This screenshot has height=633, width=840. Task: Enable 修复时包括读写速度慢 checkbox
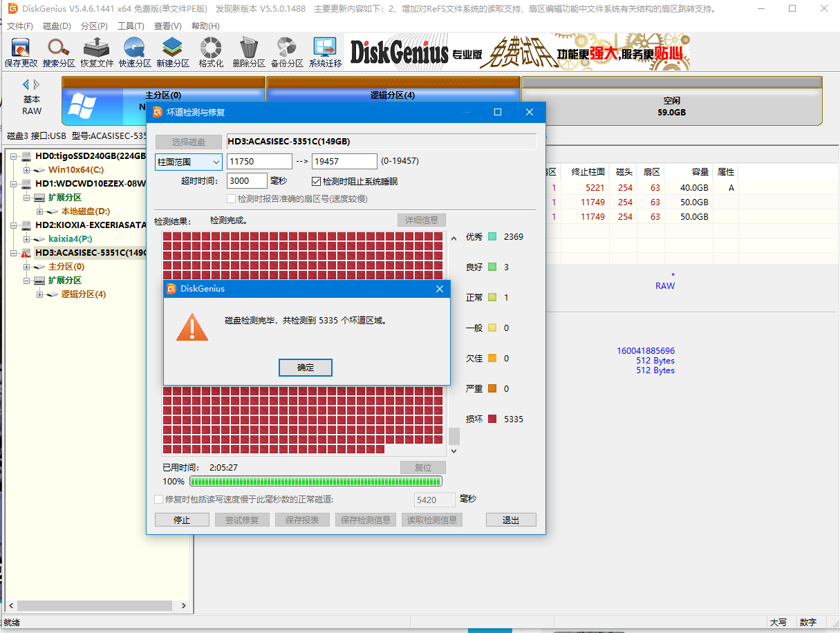pos(158,499)
